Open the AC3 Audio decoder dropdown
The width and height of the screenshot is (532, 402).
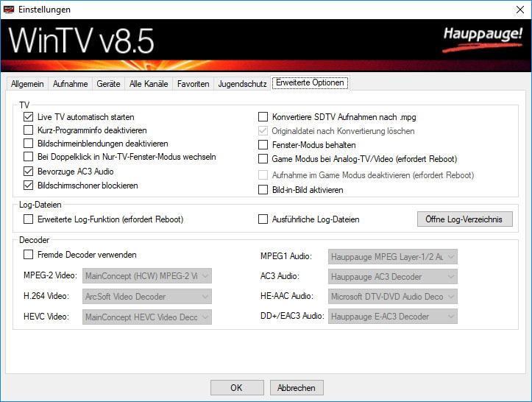[x=392, y=276]
